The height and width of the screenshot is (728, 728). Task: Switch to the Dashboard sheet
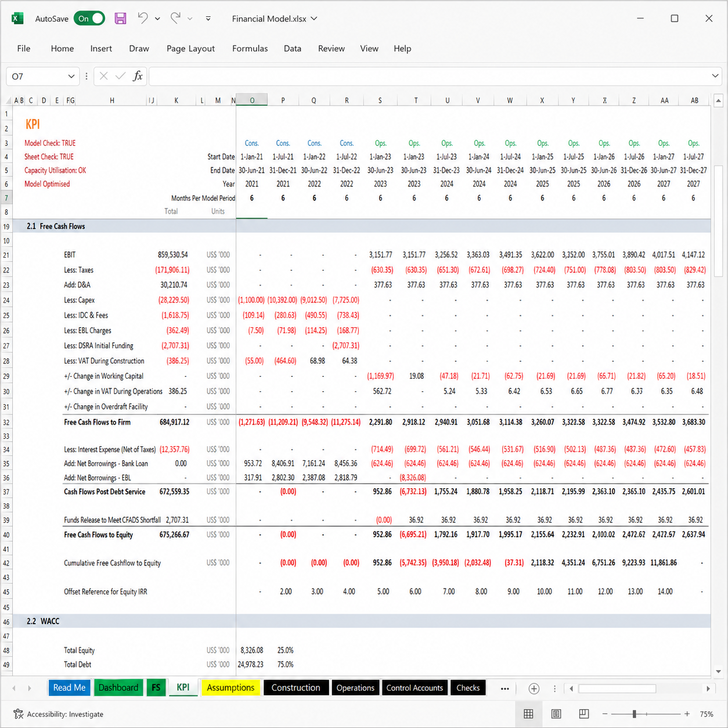coord(118,687)
